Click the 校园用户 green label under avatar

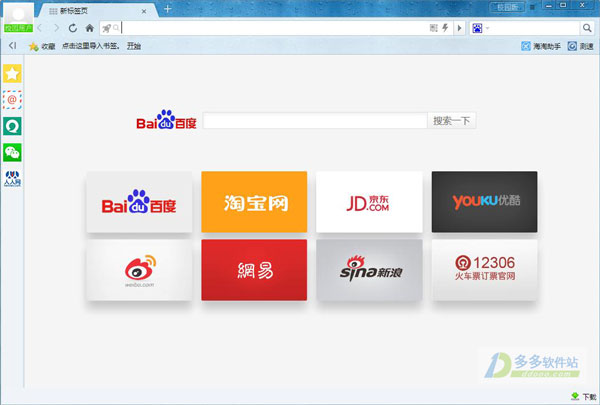pos(18,28)
